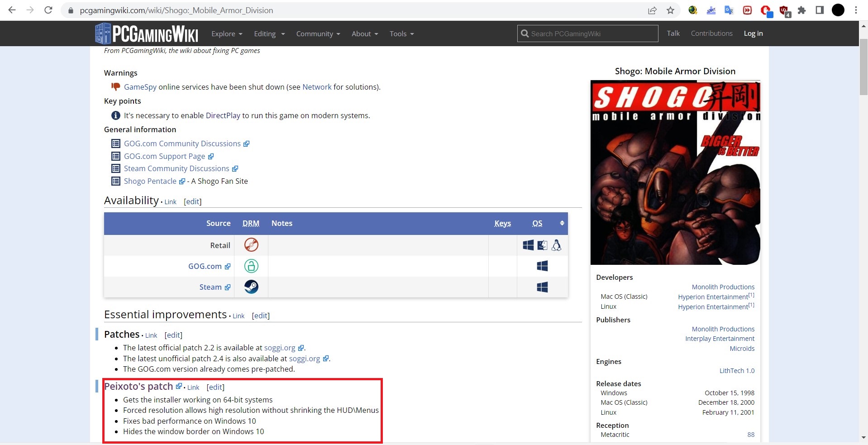Click Link anchor next to Availability heading
The height and width of the screenshot is (445, 868).
pos(170,202)
